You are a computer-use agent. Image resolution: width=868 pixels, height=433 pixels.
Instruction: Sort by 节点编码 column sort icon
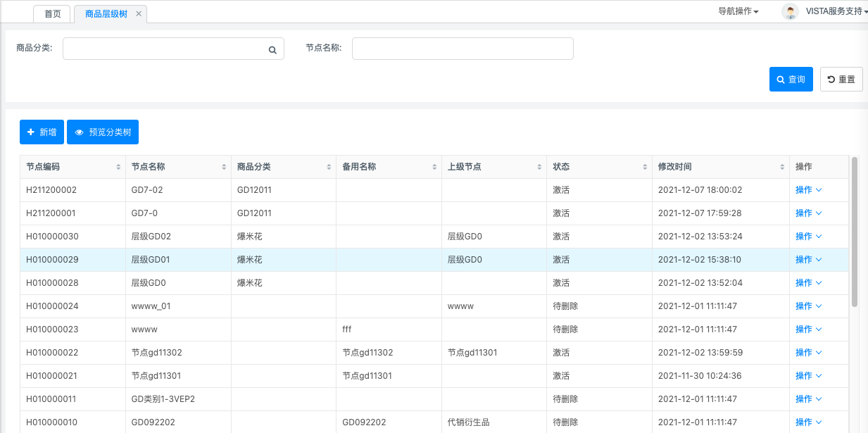click(x=118, y=168)
